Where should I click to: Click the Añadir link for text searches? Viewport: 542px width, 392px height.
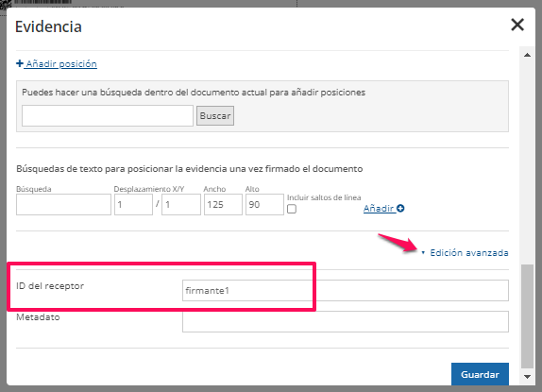pos(379,208)
